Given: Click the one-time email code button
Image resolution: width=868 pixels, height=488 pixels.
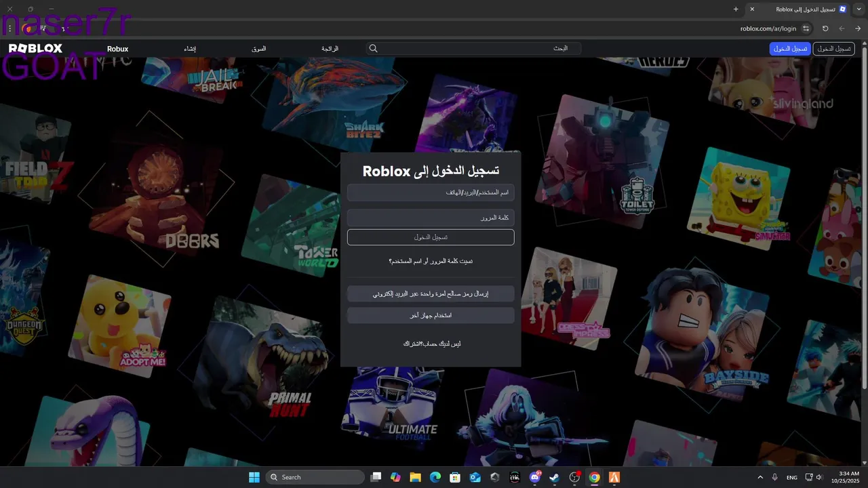Looking at the screenshot, I should coord(431,294).
